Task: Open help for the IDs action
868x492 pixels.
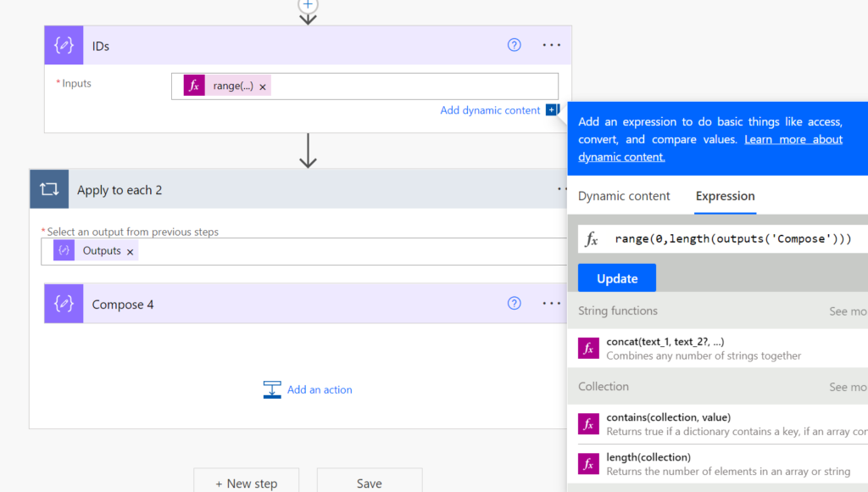Action: (x=515, y=45)
